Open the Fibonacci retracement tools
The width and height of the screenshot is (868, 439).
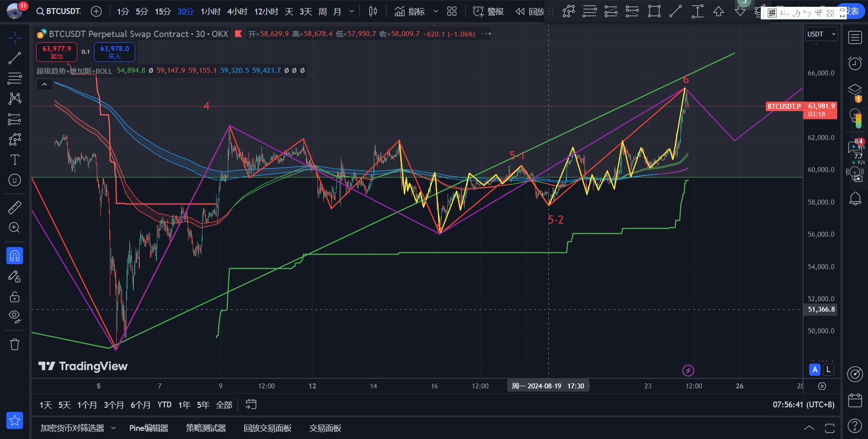coord(14,78)
